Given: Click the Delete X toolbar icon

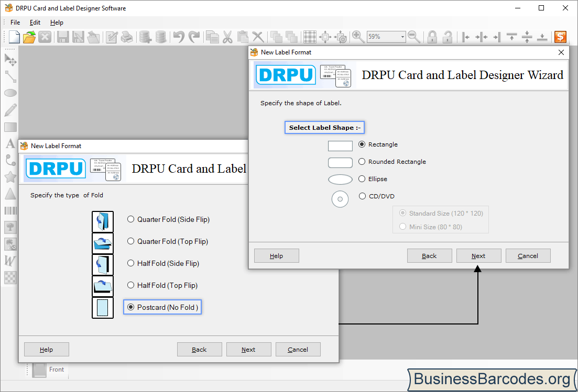Looking at the screenshot, I should (x=258, y=37).
